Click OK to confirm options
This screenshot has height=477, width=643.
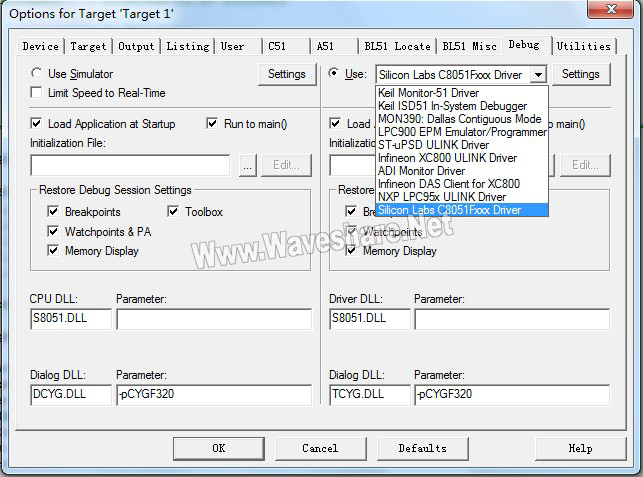click(219, 448)
